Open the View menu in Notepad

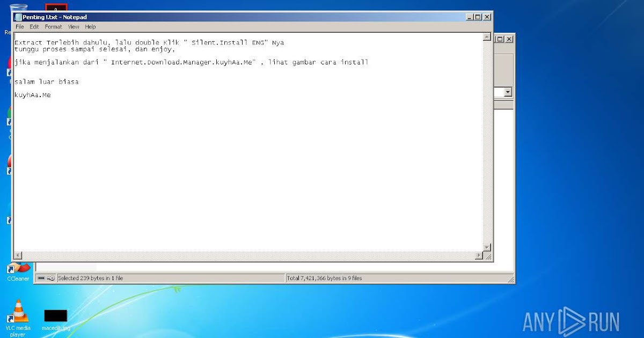[74, 26]
